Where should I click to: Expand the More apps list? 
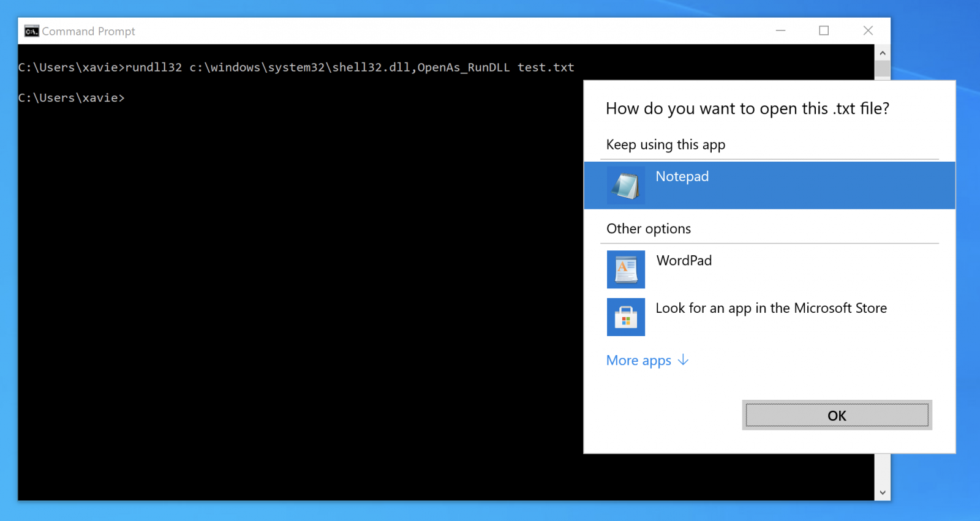(x=639, y=361)
